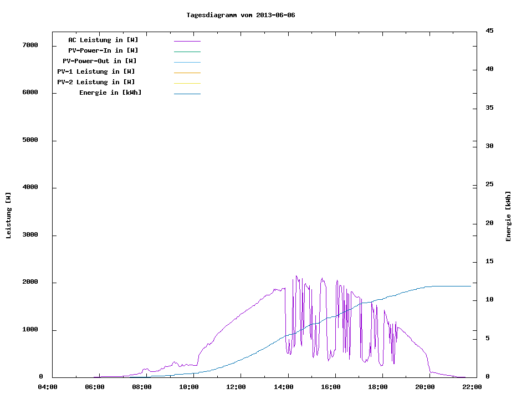Pick 'PV-1 Leistung in [W]' legend entry

pos(96,71)
